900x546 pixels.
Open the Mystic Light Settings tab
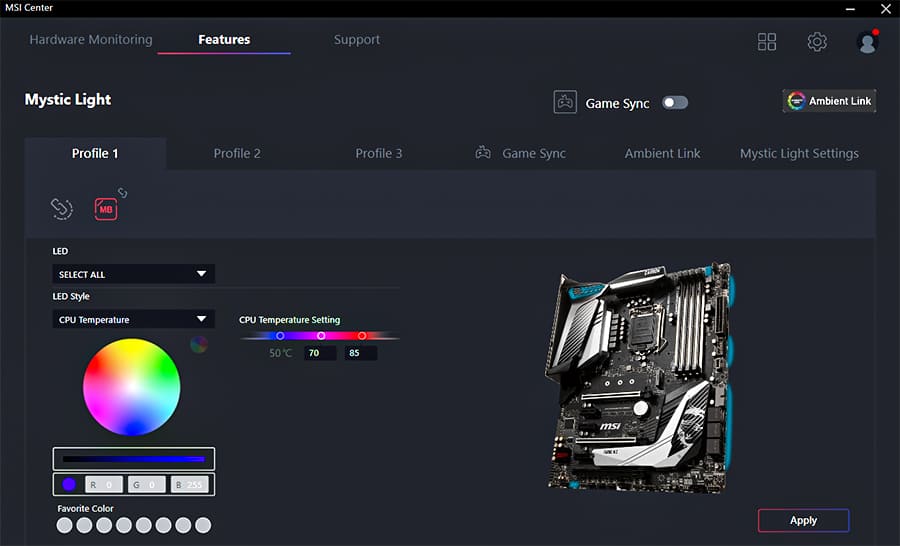click(799, 153)
